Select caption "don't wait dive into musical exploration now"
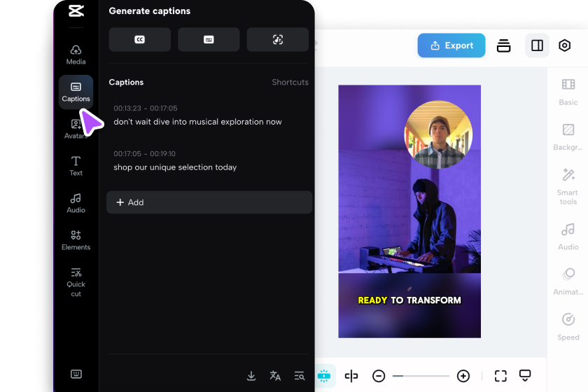This screenshot has height=392, width=588. tap(197, 122)
